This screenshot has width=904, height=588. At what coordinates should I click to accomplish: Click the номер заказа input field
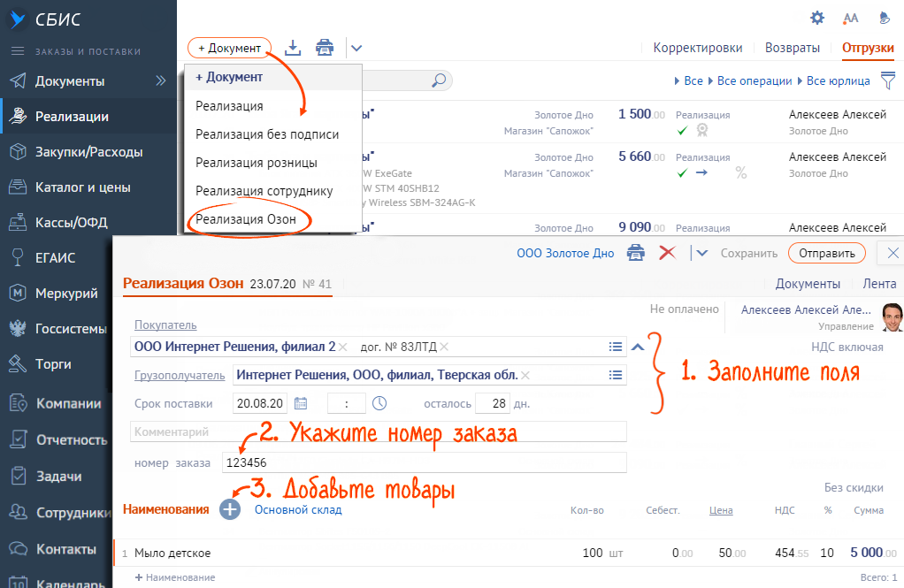point(423,462)
